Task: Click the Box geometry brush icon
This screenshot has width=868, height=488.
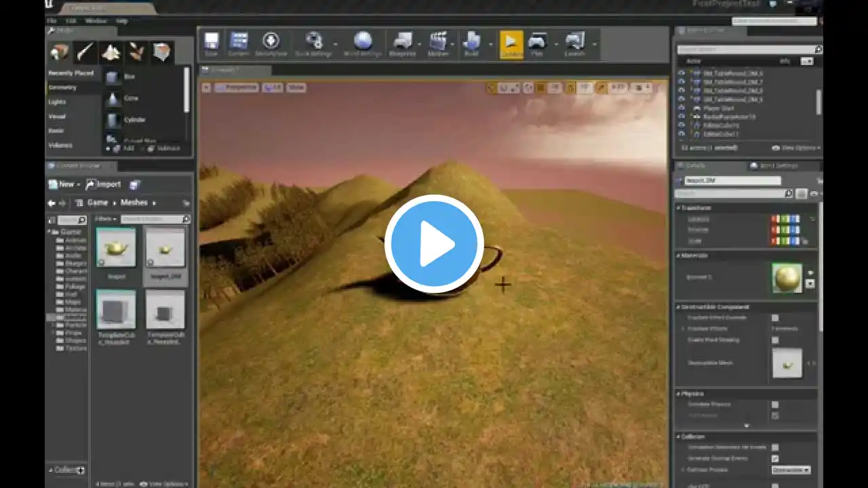Action: tap(113, 77)
